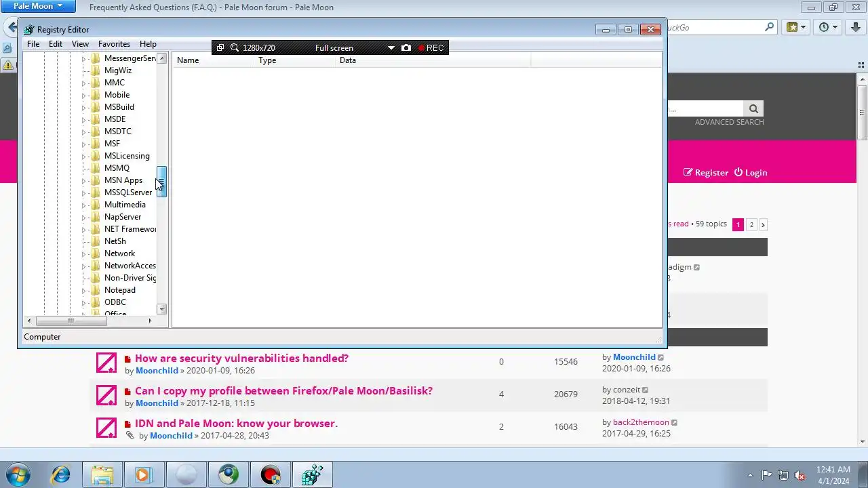The width and height of the screenshot is (868, 488).
Task: Open 'IDN and Pale Moon: know your browser' topic
Action: 236,423
